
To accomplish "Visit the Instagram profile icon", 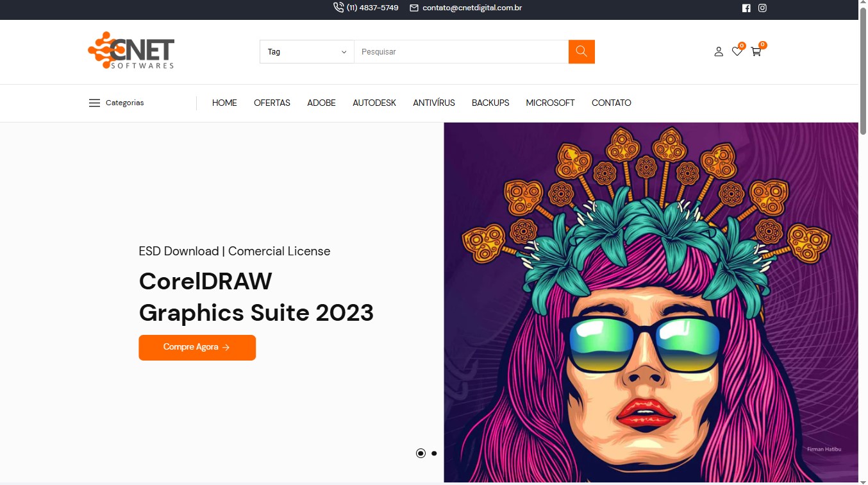I will click(x=762, y=8).
